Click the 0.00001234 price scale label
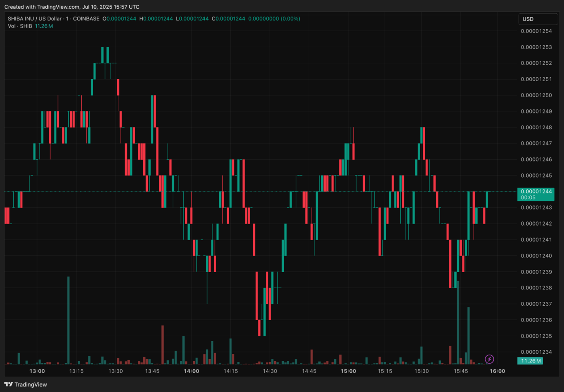564x392 pixels. [x=536, y=352]
